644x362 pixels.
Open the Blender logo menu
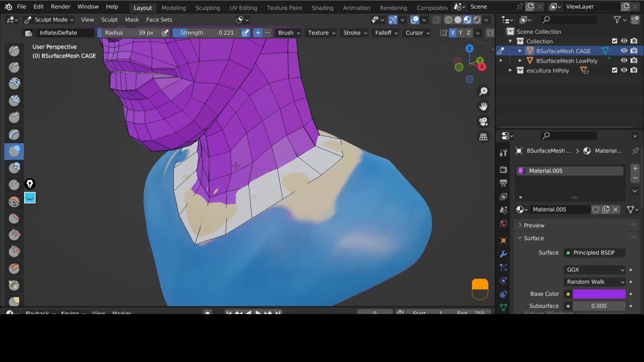coord(8,7)
